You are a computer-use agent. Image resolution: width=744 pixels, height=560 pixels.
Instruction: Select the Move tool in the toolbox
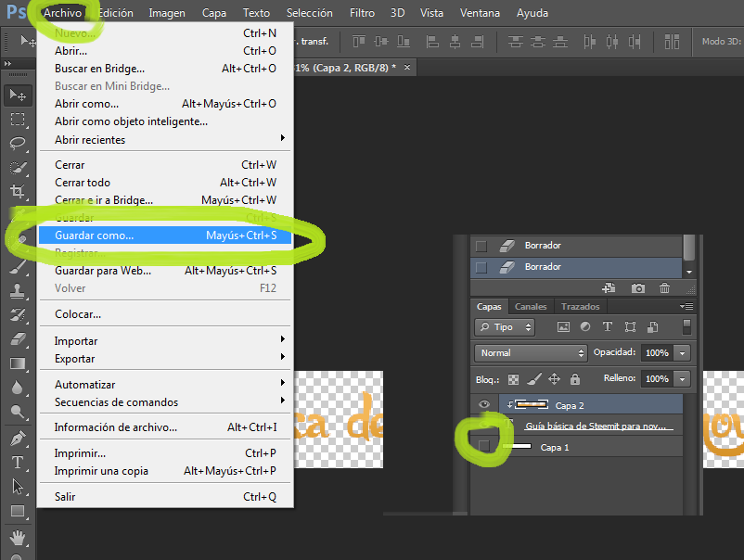18,95
